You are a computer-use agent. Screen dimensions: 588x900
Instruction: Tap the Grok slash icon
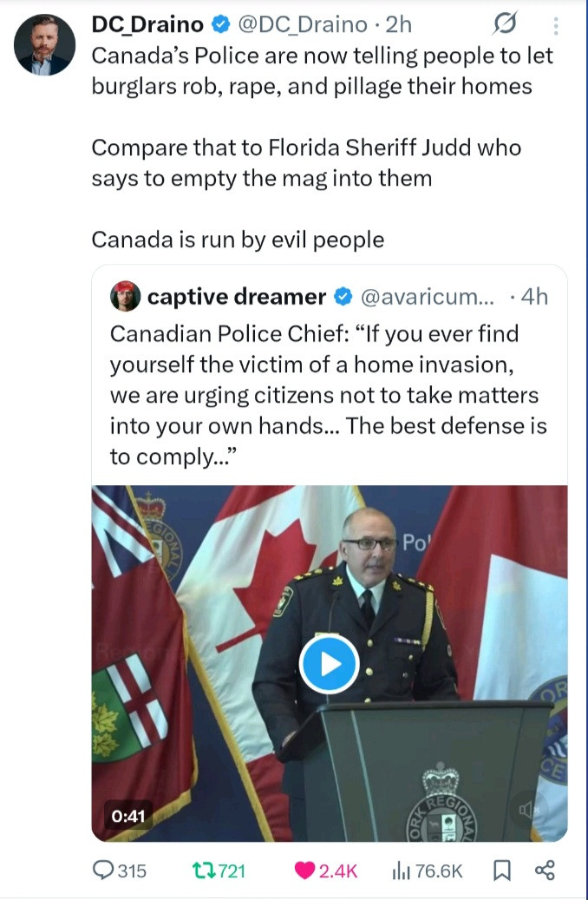tap(504, 26)
